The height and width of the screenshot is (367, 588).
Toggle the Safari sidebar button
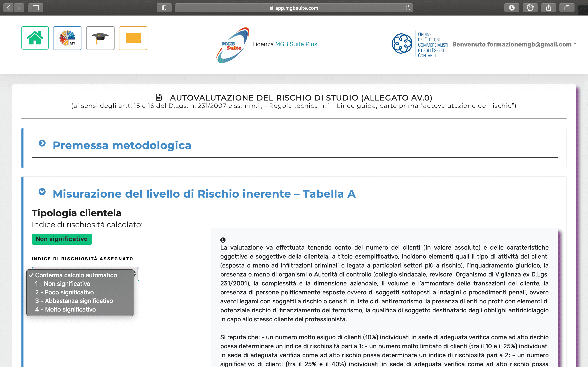[36, 8]
